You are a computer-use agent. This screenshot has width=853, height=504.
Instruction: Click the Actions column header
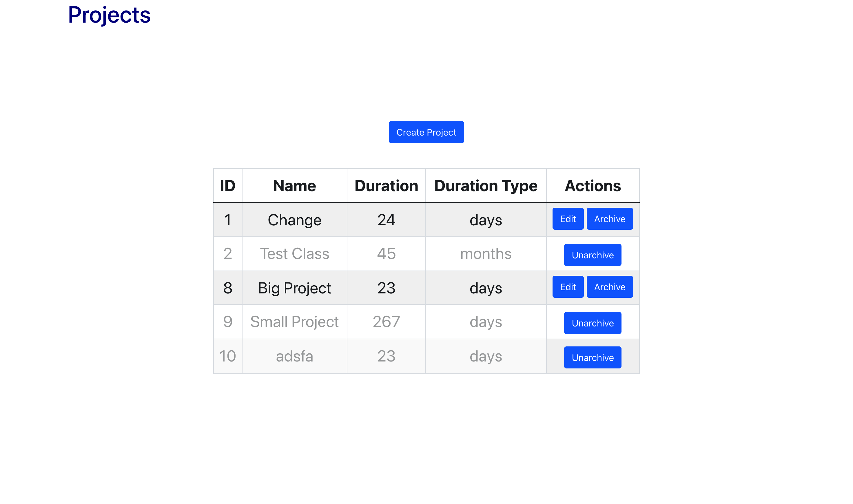pos(593,185)
